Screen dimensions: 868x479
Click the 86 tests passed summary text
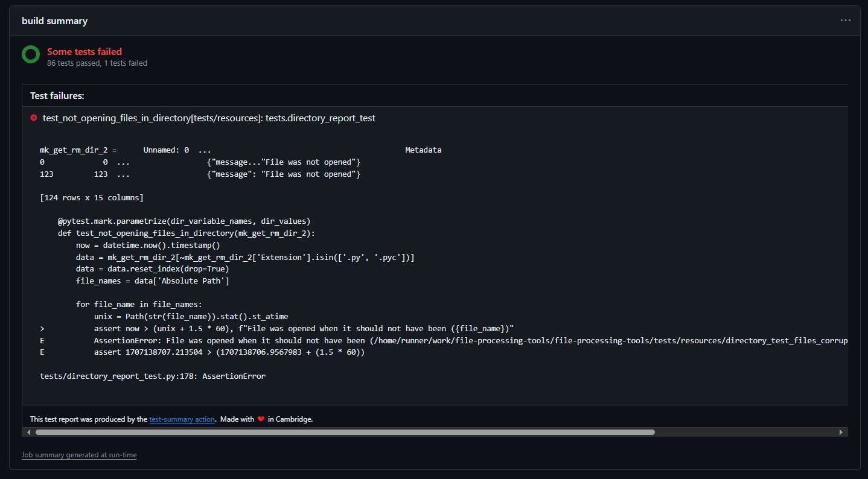point(97,63)
